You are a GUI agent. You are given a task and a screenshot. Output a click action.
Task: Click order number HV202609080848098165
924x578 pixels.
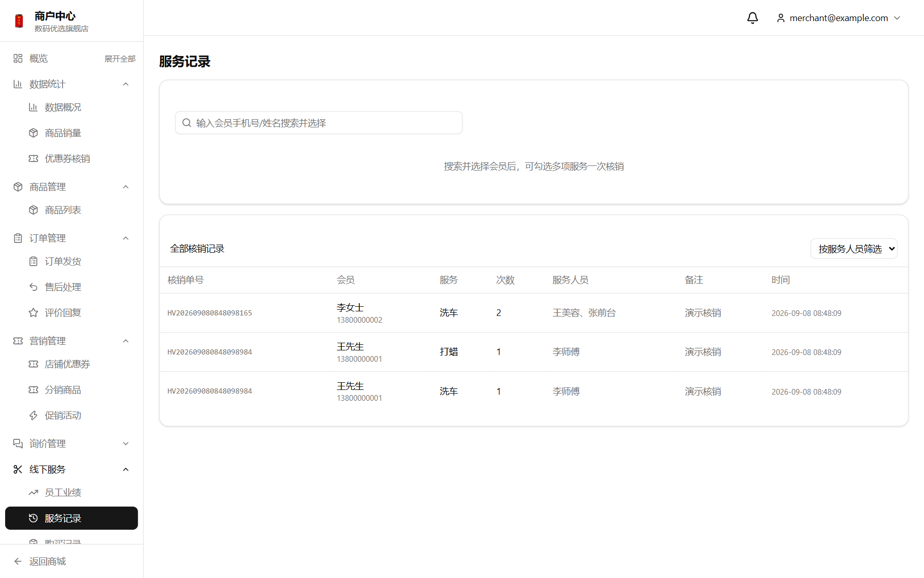coord(209,313)
